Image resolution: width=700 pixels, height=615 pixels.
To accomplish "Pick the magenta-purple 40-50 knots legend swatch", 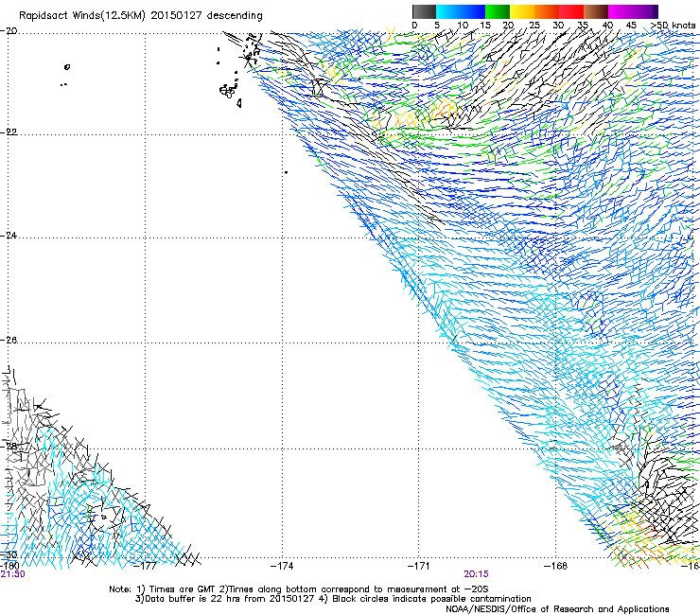I will [633, 11].
